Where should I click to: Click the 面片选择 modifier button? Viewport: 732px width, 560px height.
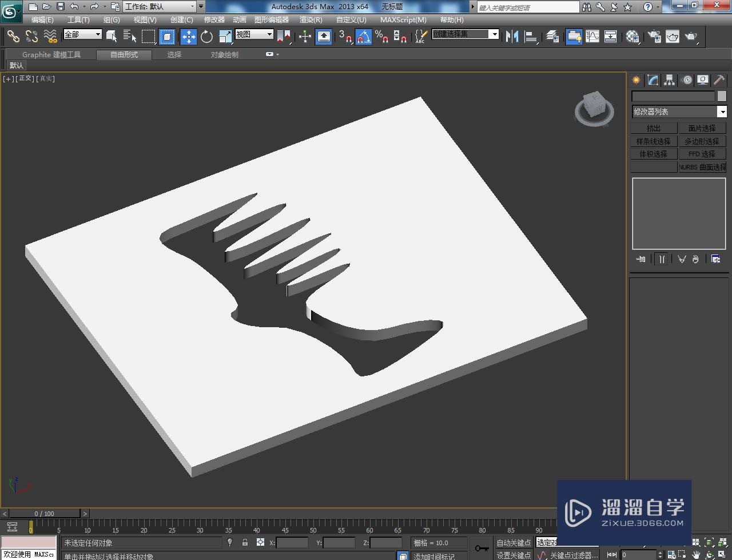702,128
